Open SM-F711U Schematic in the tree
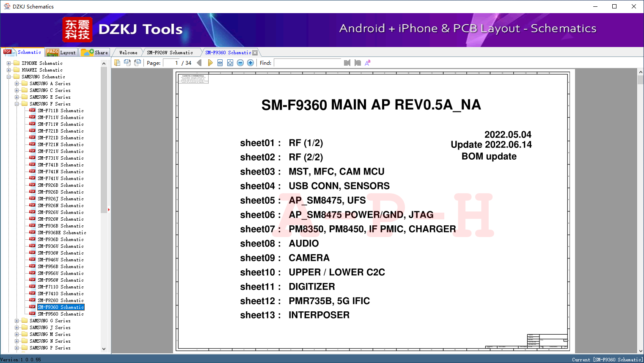This screenshot has height=363, width=644. (61, 117)
